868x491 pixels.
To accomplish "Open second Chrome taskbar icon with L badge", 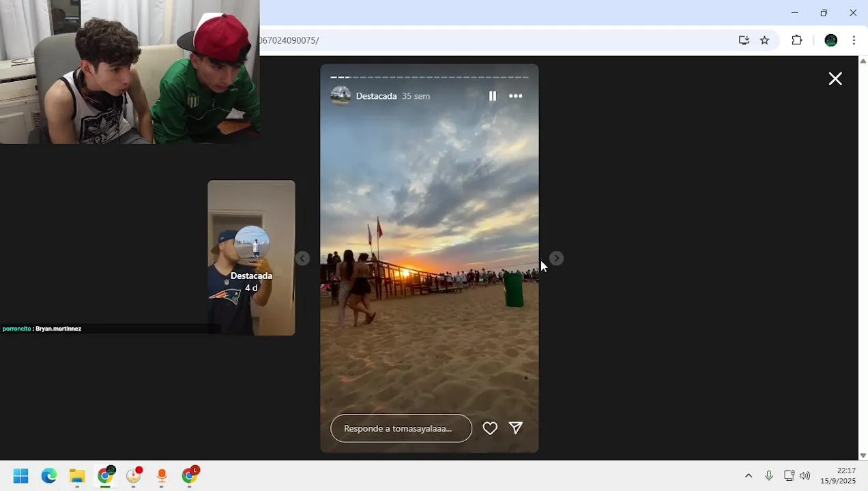I will coord(190,475).
